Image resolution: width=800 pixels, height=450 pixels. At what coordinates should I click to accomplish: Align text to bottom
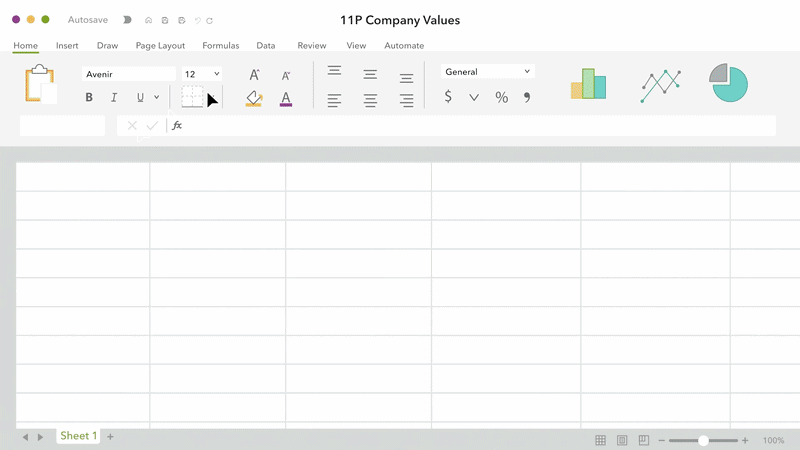(x=407, y=79)
